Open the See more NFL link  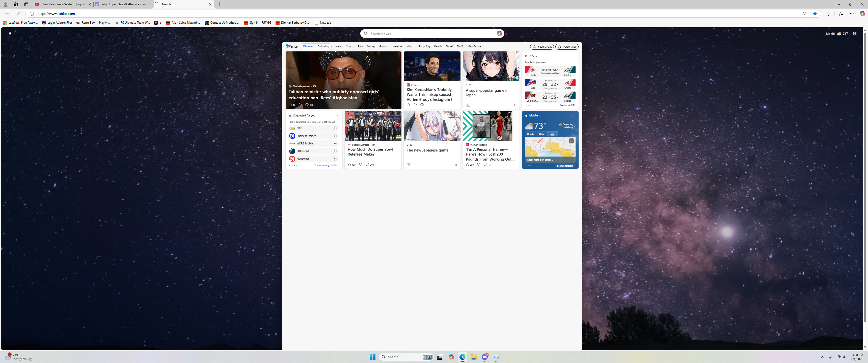567,106
